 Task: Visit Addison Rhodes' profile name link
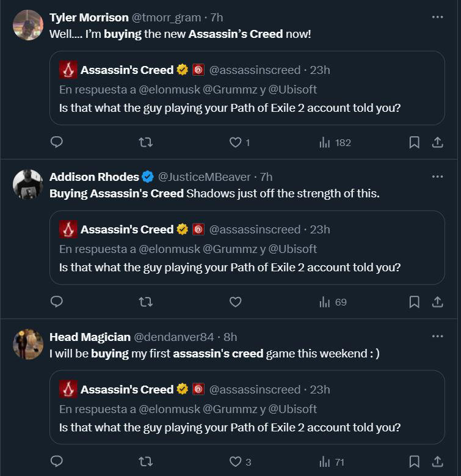(94, 177)
